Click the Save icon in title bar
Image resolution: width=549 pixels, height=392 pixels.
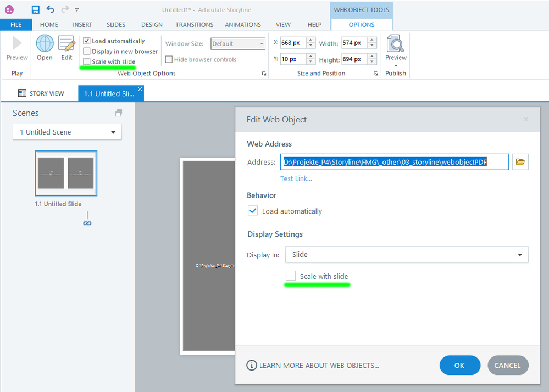tap(35, 10)
